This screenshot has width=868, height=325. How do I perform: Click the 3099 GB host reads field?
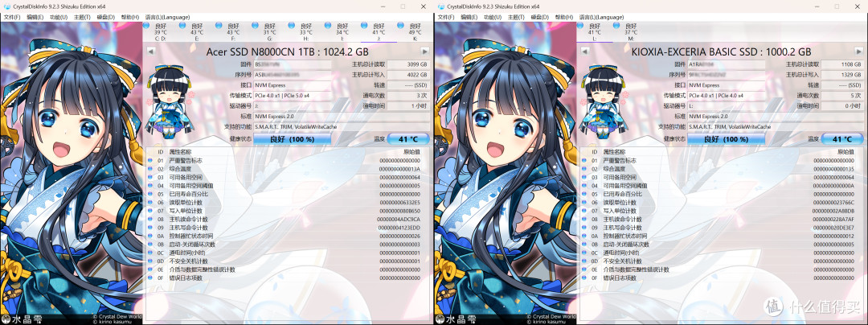pyautogui.click(x=408, y=64)
